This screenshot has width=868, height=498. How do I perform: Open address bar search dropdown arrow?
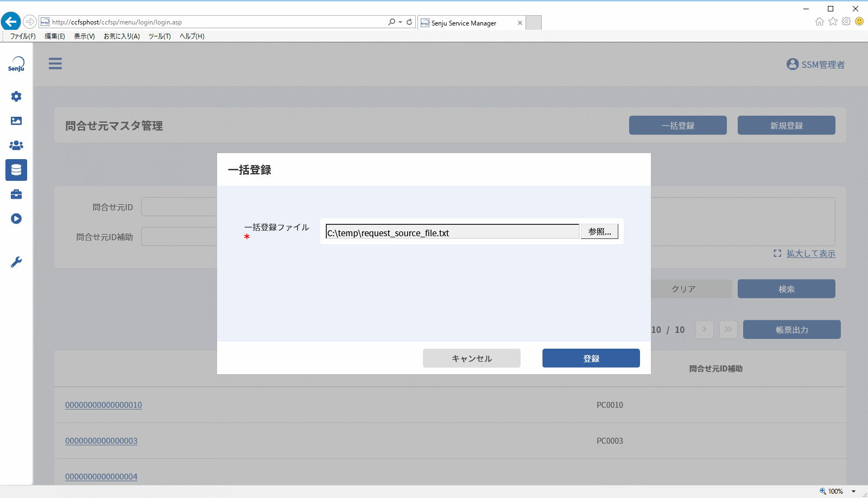[400, 22]
